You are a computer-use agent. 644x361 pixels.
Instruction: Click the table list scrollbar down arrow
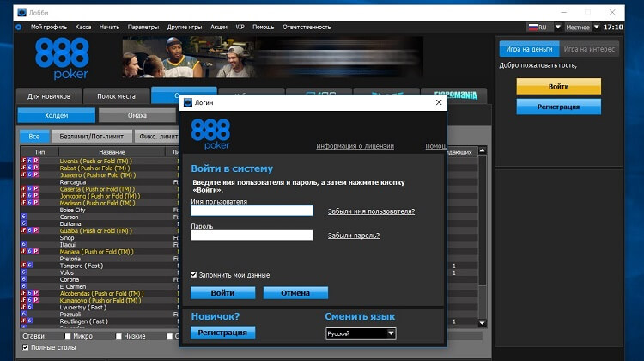[483, 323]
